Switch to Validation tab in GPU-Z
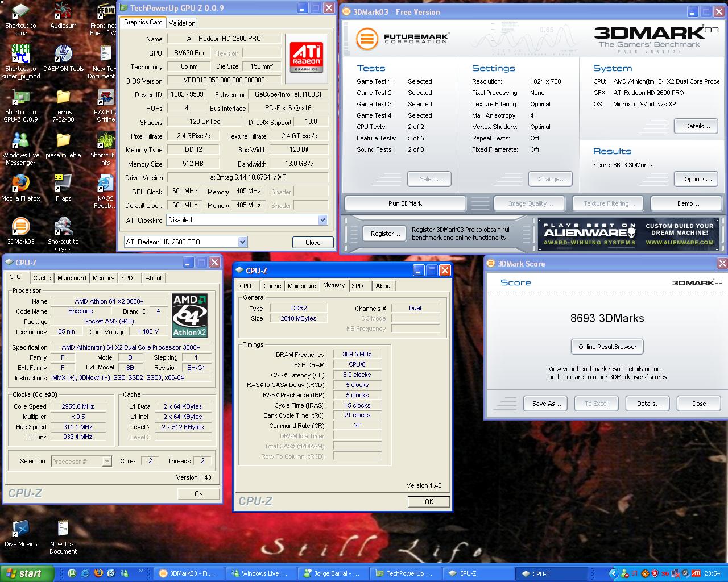Image resolution: width=728 pixels, height=582 pixels. coord(182,23)
